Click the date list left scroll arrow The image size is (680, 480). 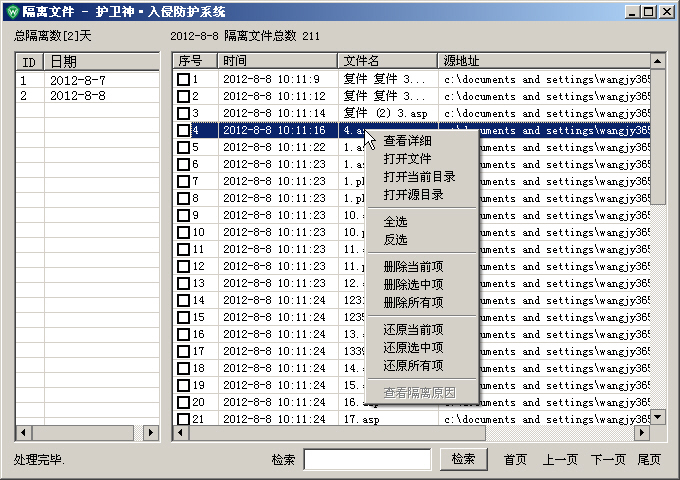(21, 433)
